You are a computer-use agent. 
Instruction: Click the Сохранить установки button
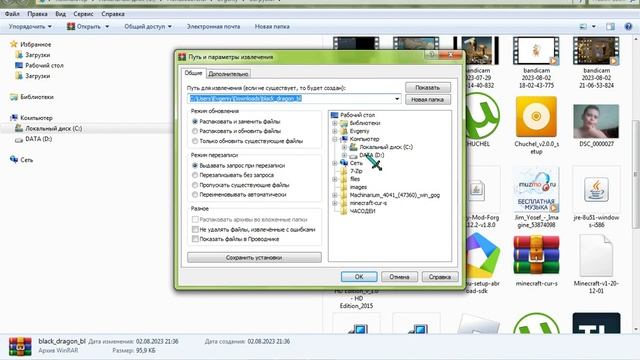(254, 258)
